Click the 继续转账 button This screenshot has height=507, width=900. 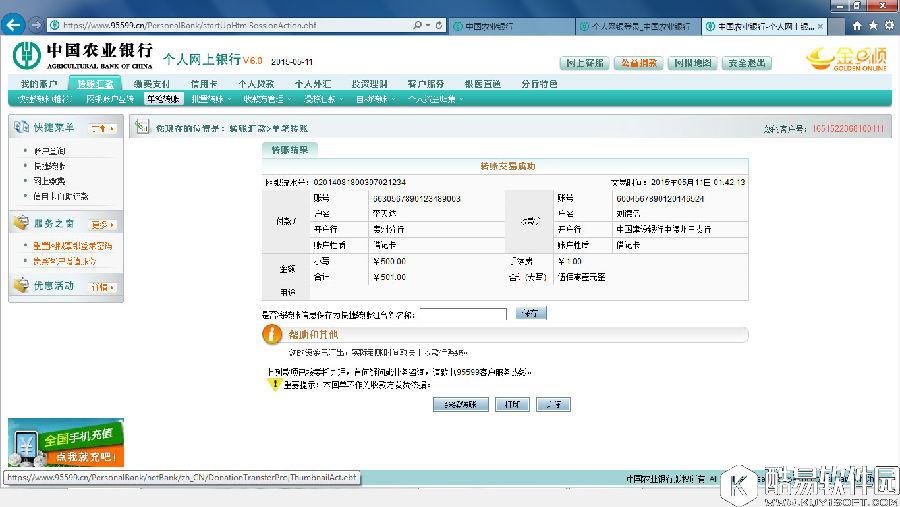(x=461, y=404)
